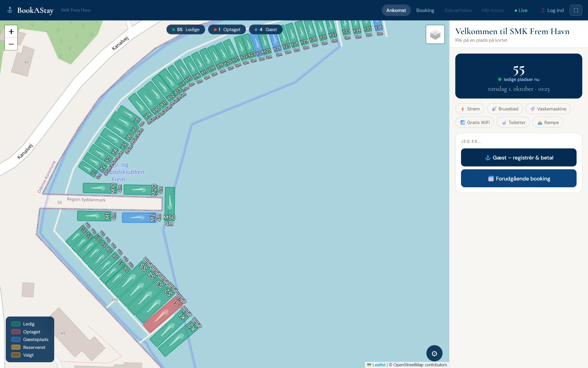Select the Gratis WiFi amenity chip

[x=475, y=122]
